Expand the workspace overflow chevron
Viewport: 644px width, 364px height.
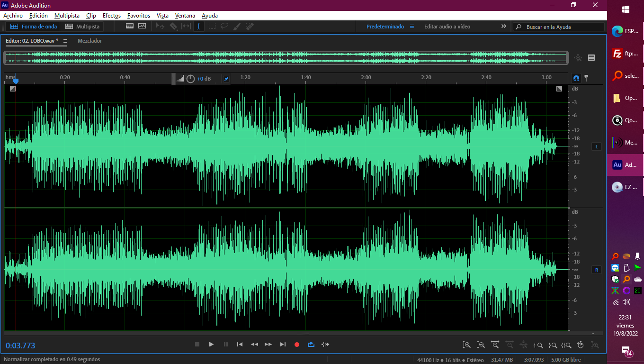[x=504, y=27]
